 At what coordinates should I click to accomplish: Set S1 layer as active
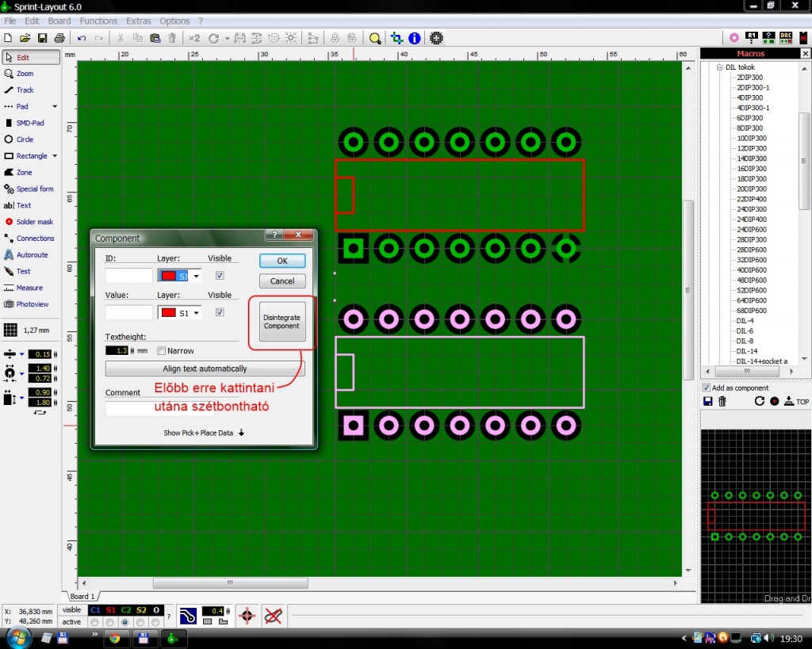click(x=109, y=622)
